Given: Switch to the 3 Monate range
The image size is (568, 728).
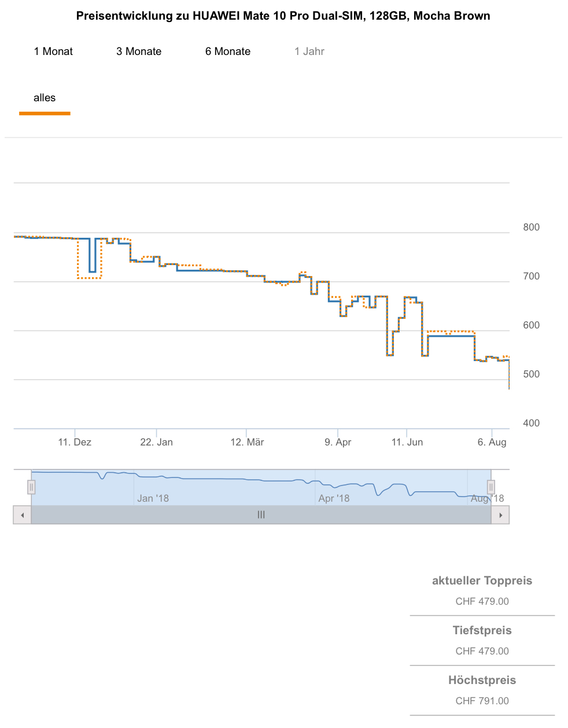Looking at the screenshot, I should pos(139,52).
